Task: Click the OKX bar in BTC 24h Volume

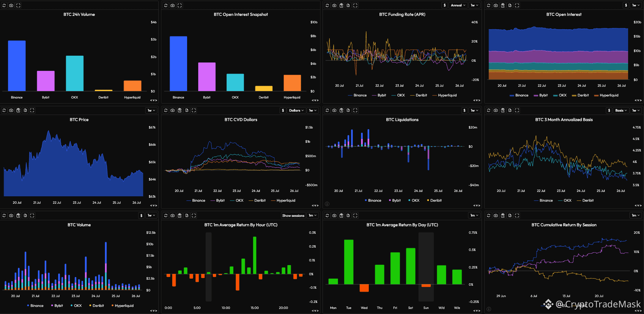Action: pyautogui.click(x=75, y=73)
